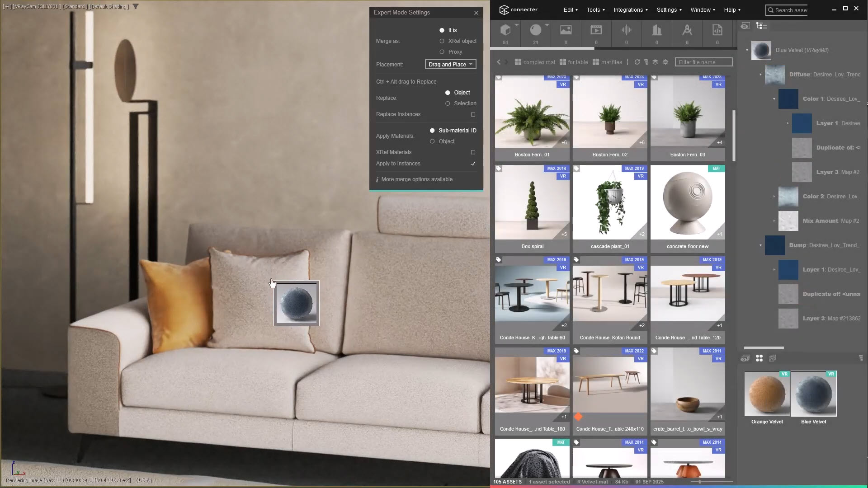Click the refresh folder icon
Viewport: 868px width, 488px height.
637,62
